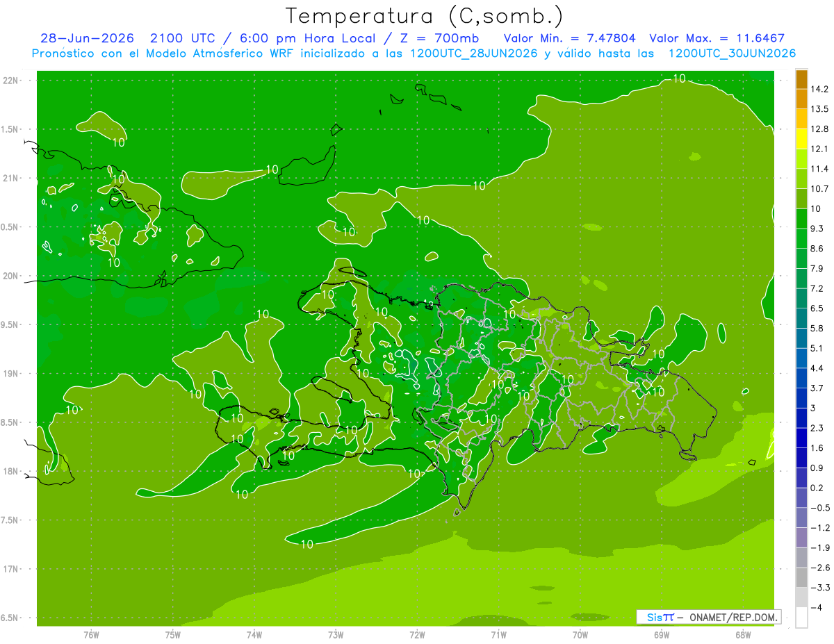
Task: Click the '74W' longitude label
Action: [x=254, y=634]
